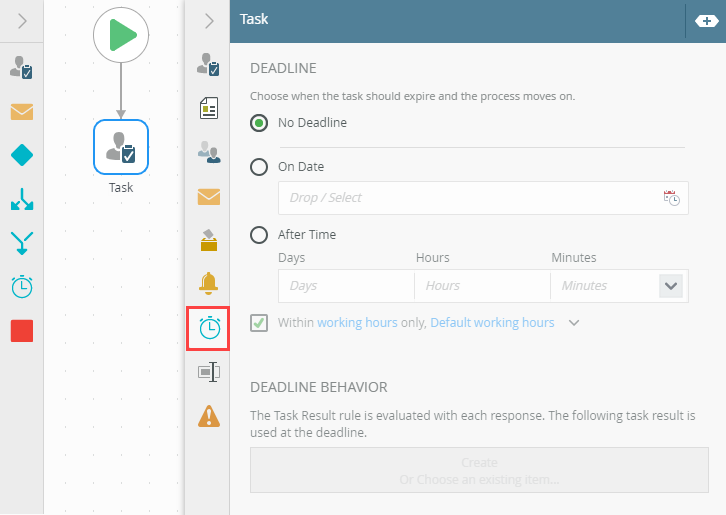The image size is (726, 515).
Task: Click the On Date Drop / Select field
Action: (483, 198)
